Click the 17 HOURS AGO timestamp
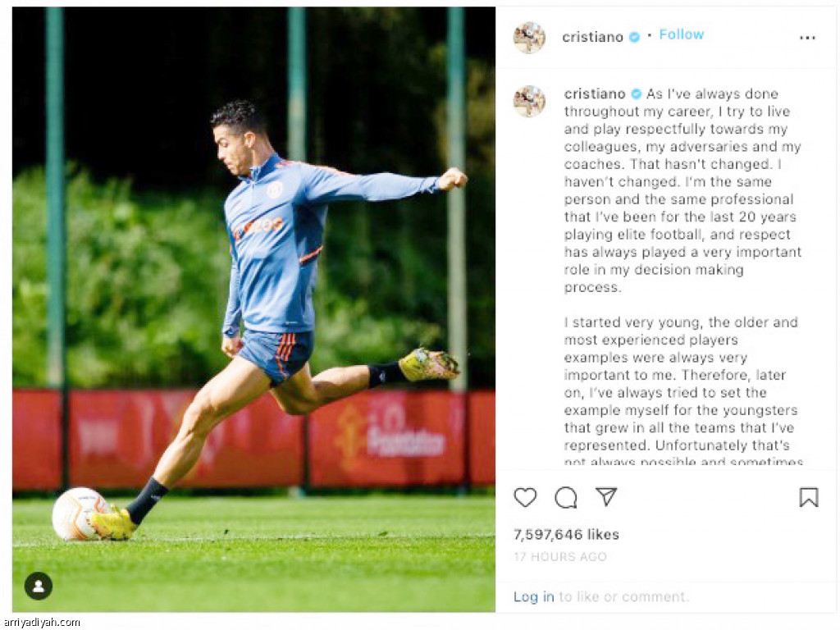This screenshot has height=630, width=840. [x=559, y=557]
